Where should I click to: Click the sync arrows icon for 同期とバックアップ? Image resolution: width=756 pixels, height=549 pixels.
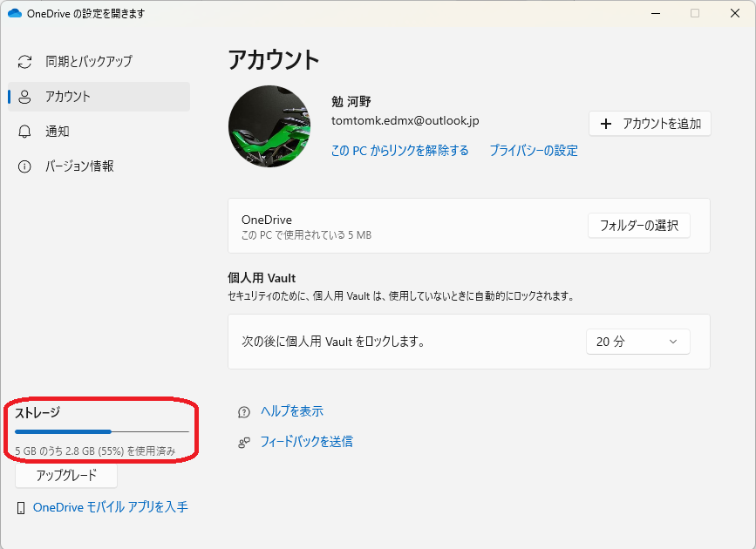(24, 62)
